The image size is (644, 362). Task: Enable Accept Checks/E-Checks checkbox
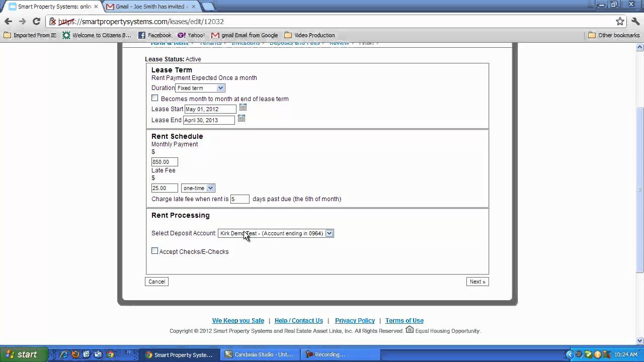(155, 251)
